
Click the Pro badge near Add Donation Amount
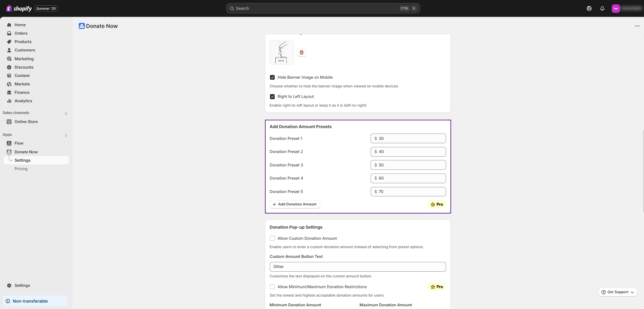[437, 204]
